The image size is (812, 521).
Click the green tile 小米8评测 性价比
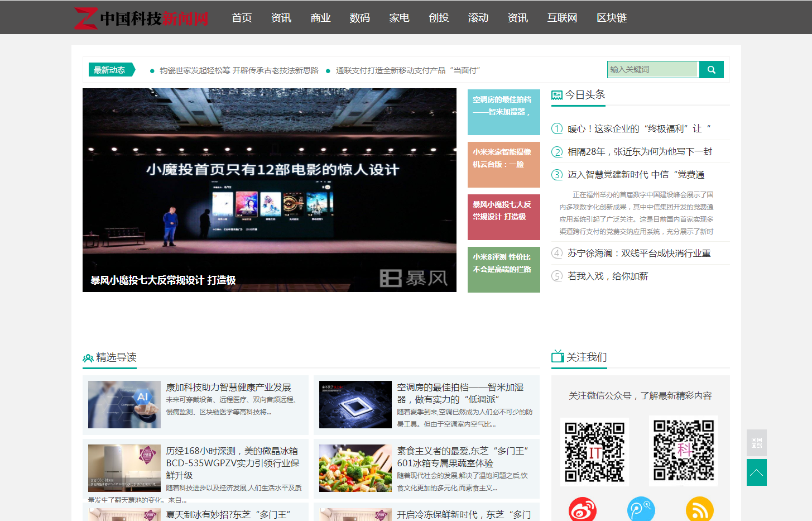point(504,270)
